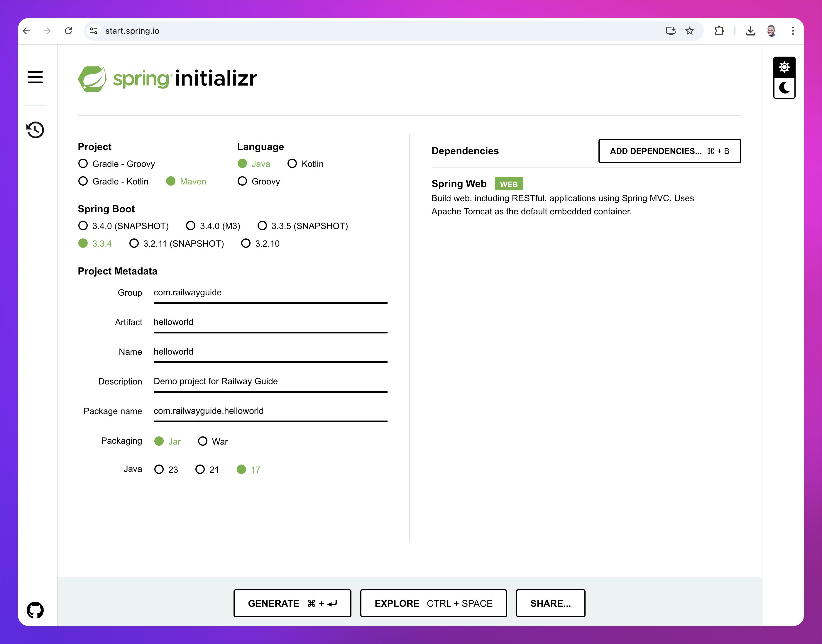Open the GitHub icon in sidebar
The height and width of the screenshot is (644, 822).
pyautogui.click(x=35, y=610)
